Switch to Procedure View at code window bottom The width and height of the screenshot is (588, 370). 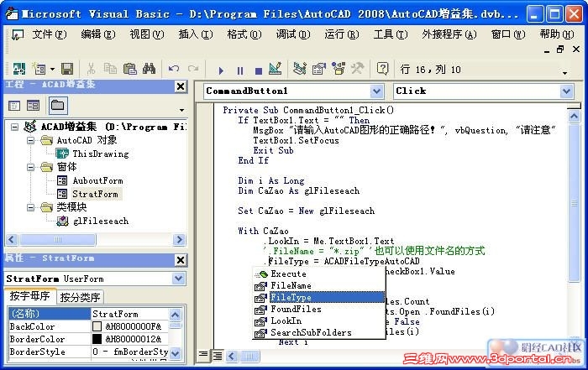(203, 355)
